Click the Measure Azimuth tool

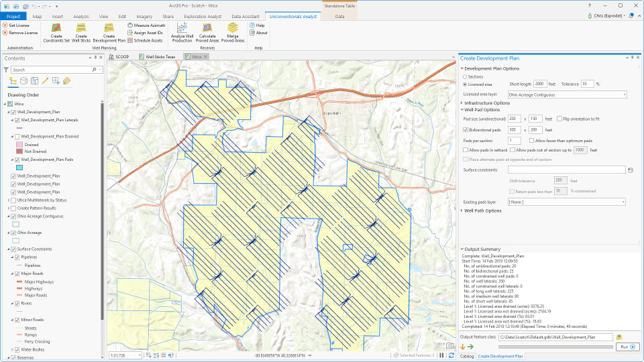[x=145, y=25]
